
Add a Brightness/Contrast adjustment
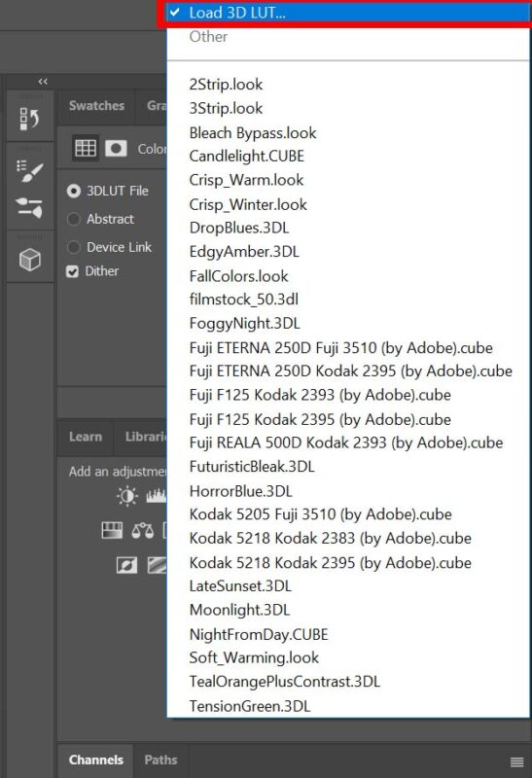click(127, 496)
